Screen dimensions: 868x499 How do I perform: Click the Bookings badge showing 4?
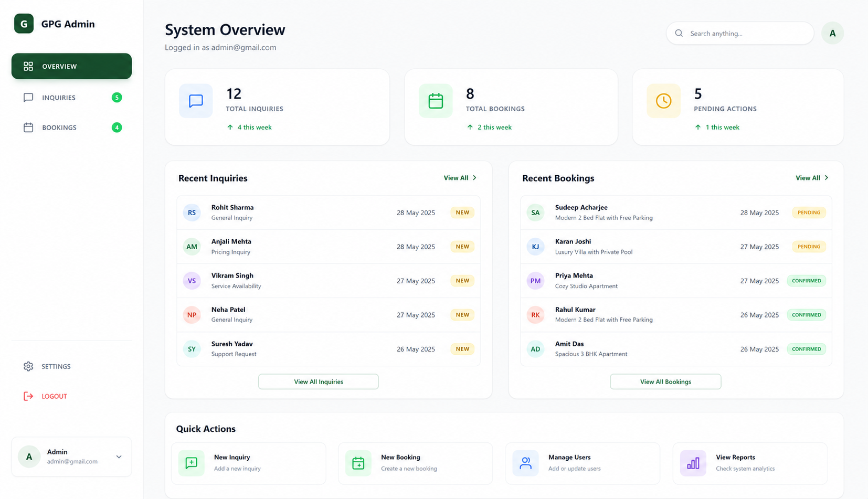(117, 128)
